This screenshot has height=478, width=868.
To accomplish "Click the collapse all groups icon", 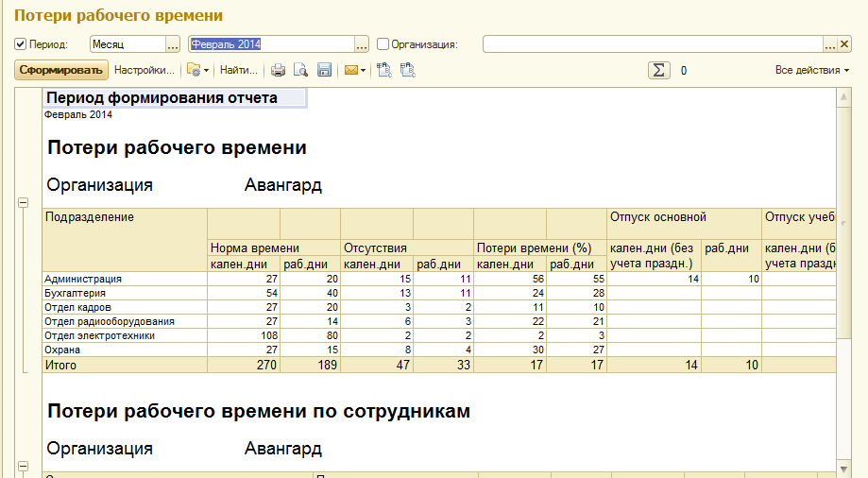I will coord(407,70).
